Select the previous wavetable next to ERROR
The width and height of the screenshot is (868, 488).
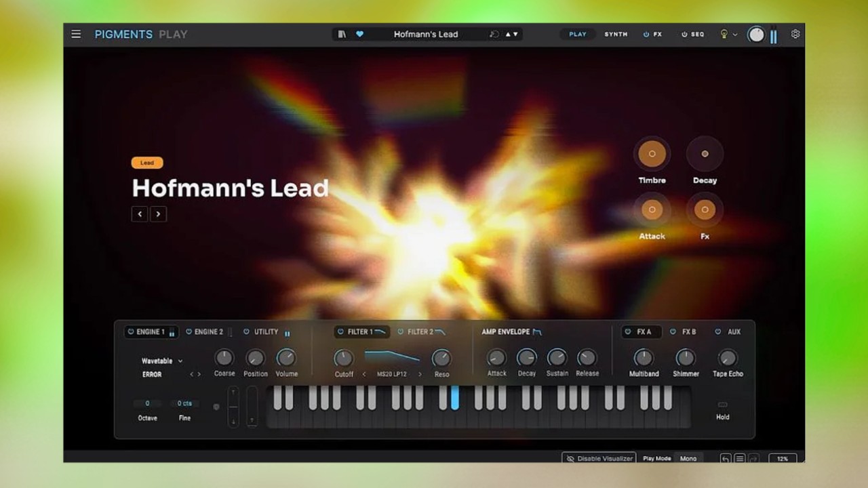(192, 374)
